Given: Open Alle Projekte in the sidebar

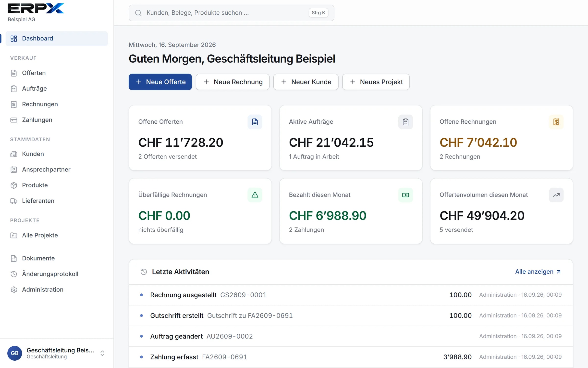Looking at the screenshot, I should tap(57, 235).
